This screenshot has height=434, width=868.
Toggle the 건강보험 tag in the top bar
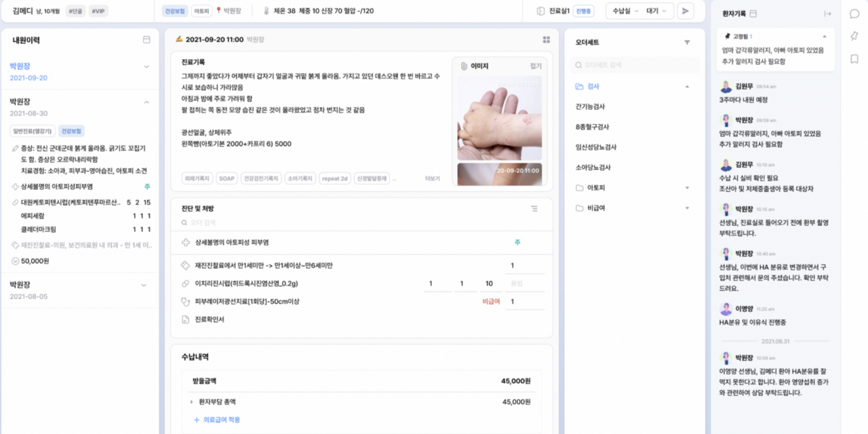[175, 11]
